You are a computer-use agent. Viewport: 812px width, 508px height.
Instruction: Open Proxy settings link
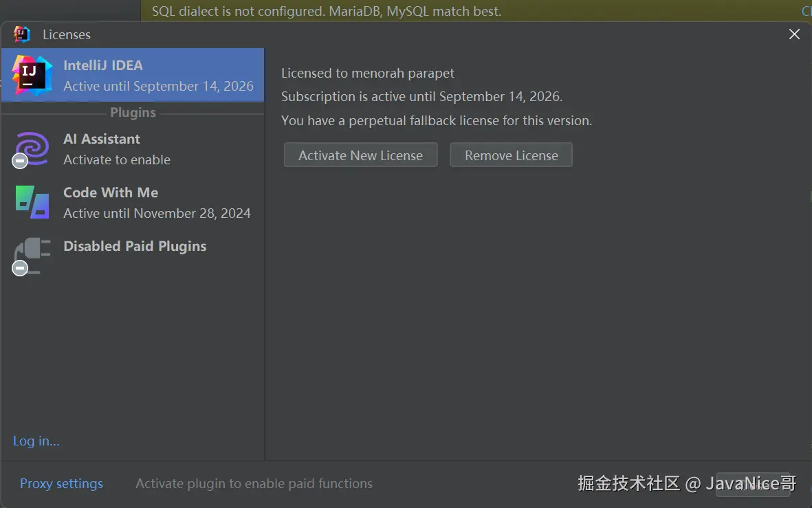pyautogui.click(x=61, y=483)
